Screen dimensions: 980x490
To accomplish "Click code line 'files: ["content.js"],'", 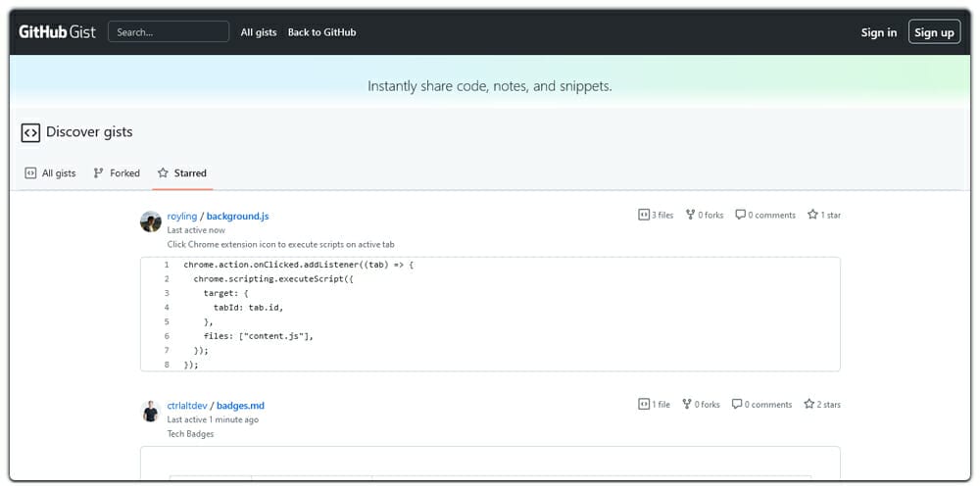I will pyautogui.click(x=258, y=336).
